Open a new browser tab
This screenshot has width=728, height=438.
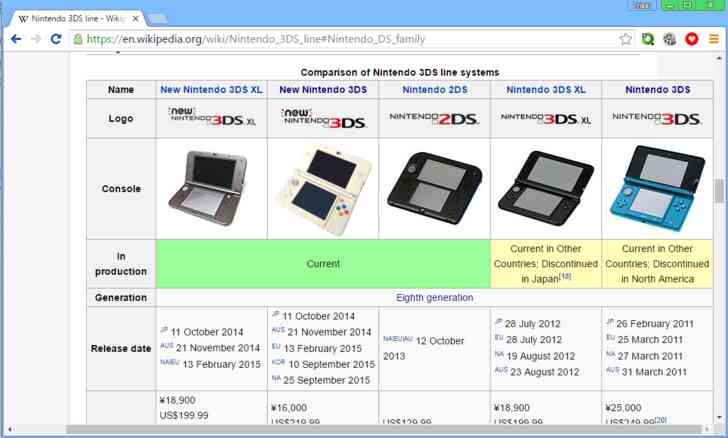click(x=158, y=18)
